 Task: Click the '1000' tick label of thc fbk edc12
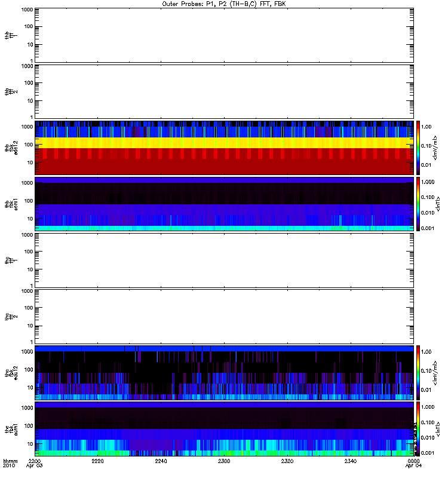(x=27, y=351)
